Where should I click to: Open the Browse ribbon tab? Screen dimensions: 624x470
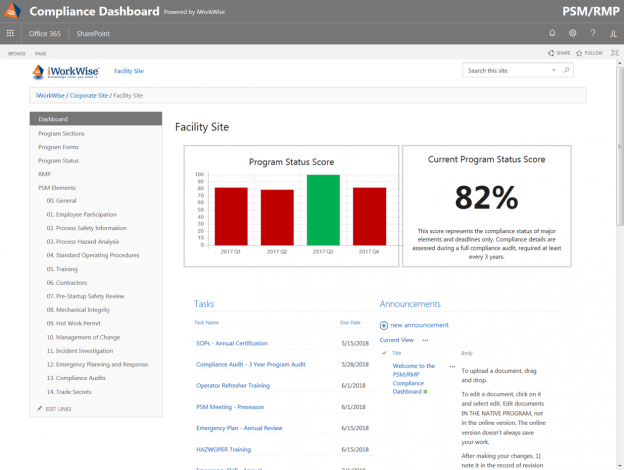tap(17, 53)
